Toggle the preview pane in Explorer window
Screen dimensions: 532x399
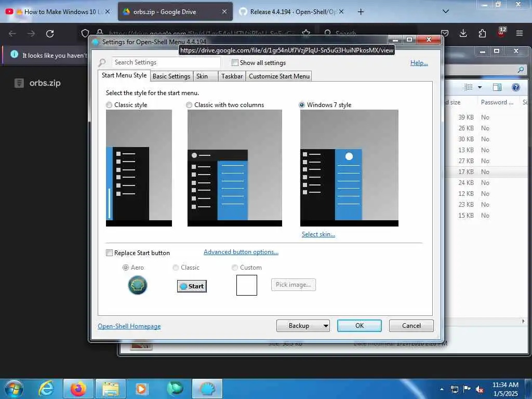[x=497, y=87]
